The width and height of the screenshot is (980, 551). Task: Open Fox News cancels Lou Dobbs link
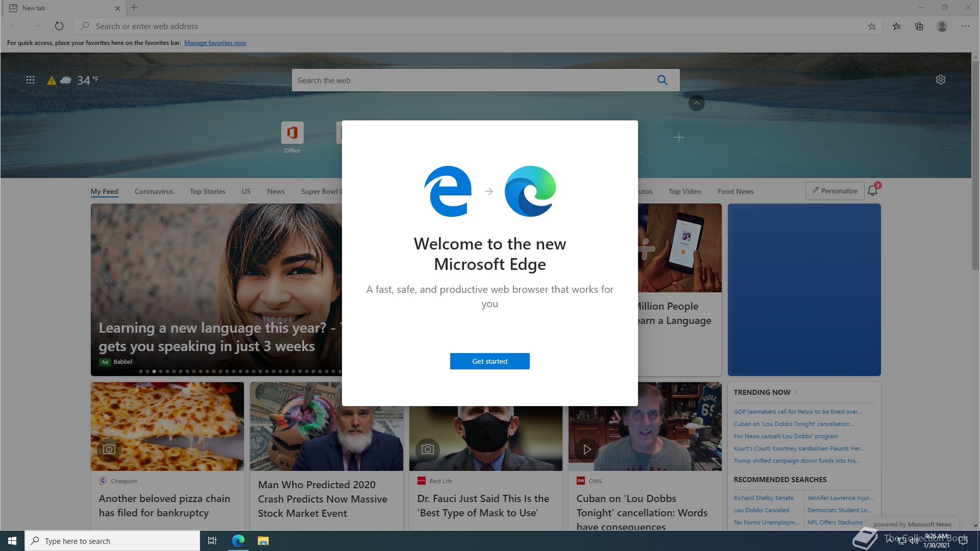pyautogui.click(x=786, y=436)
